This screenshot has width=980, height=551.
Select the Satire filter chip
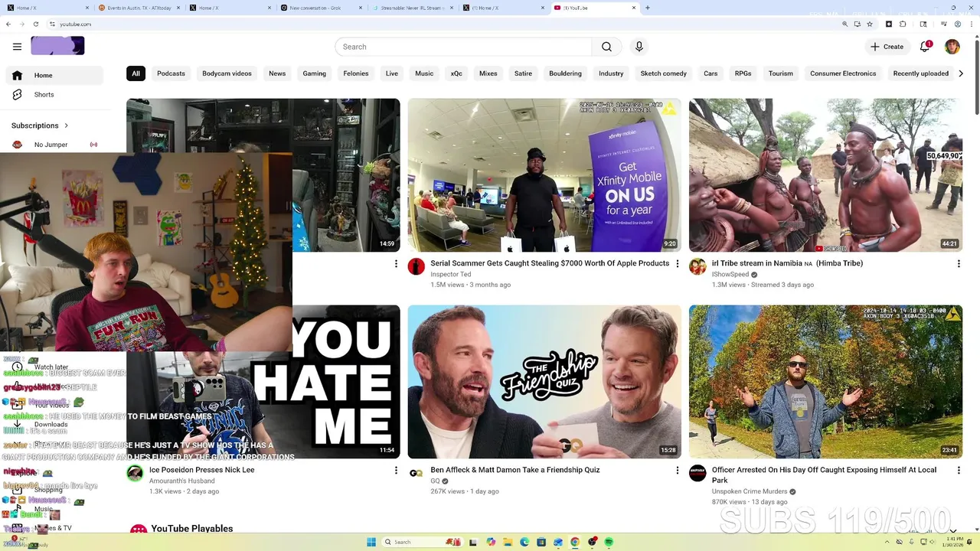tap(523, 73)
